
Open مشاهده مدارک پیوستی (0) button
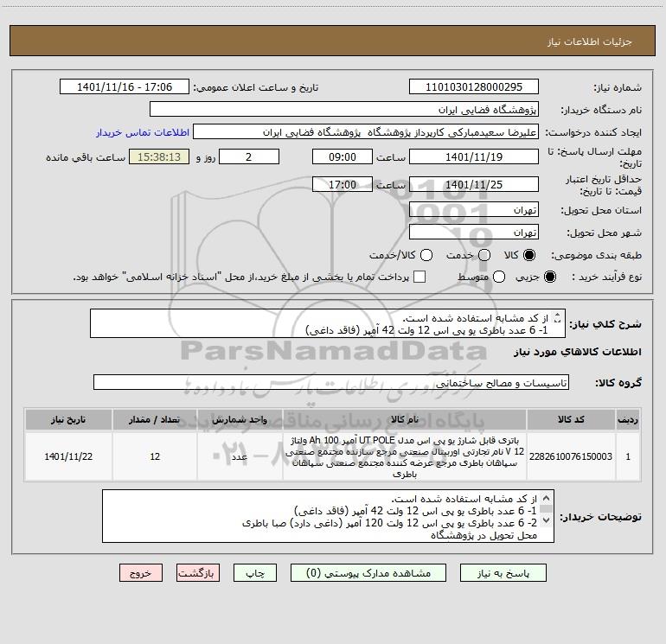pyautogui.click(x=368, y=573)
